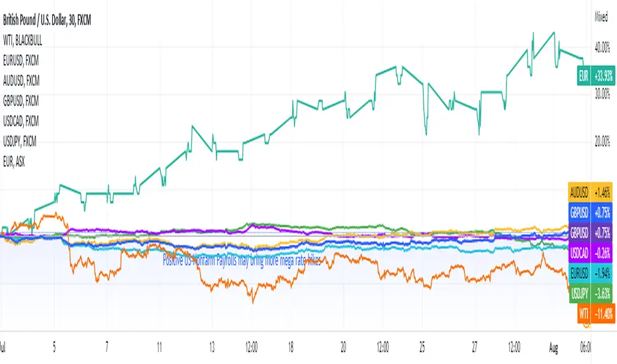This screenshot has height=364, width=617.
Task: Click the purple GBPUSD +0.75% label
Action: click(591, 232)
